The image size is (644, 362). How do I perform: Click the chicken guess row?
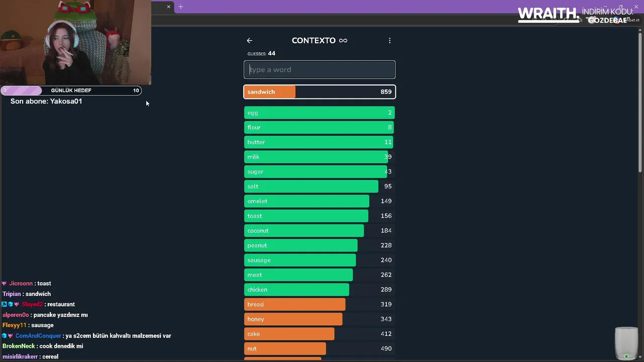[x=319, y=290]
